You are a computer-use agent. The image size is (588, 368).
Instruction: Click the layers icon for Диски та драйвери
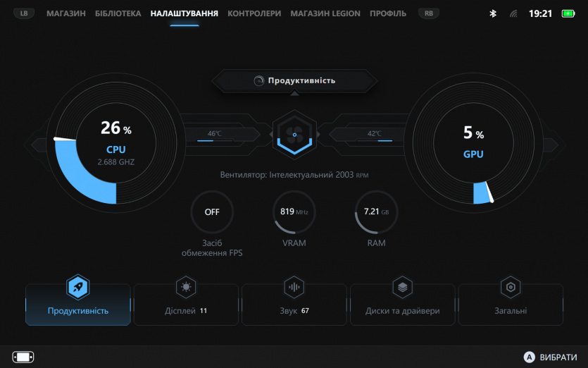[x=402, y=287]
